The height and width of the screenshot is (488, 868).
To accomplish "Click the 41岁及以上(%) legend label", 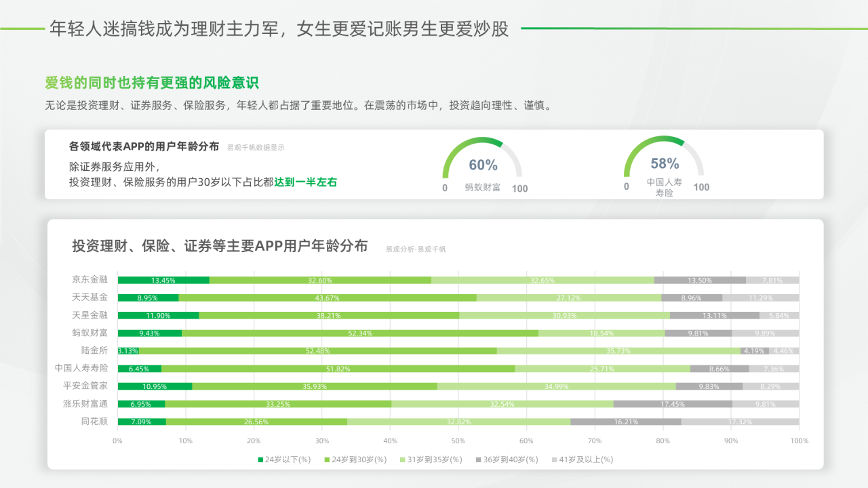I will pyautogui.click(x=585, y=460).
